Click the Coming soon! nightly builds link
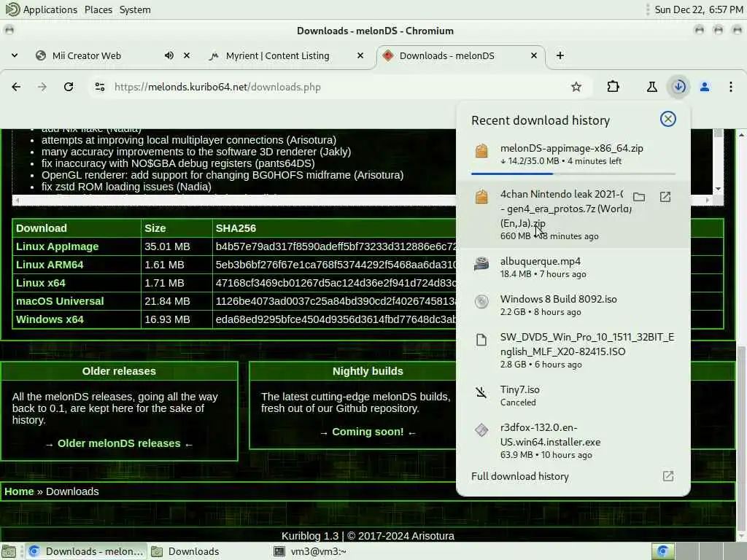Image resolution: width=747 pixels, height=560 pixels. click(368, 432)
